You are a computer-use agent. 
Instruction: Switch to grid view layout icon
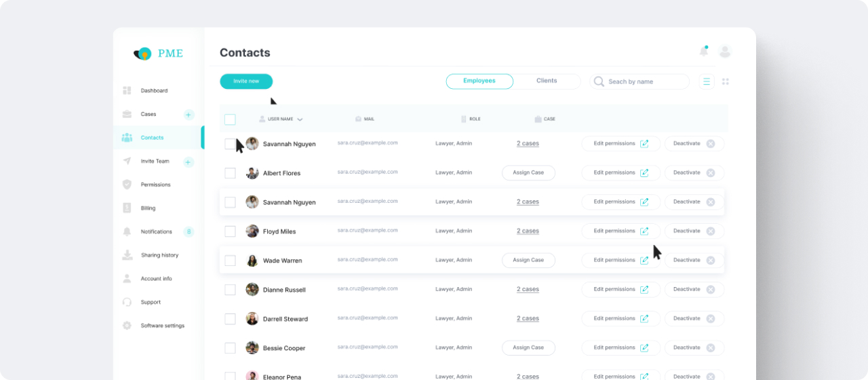click(x=726, y=81)
